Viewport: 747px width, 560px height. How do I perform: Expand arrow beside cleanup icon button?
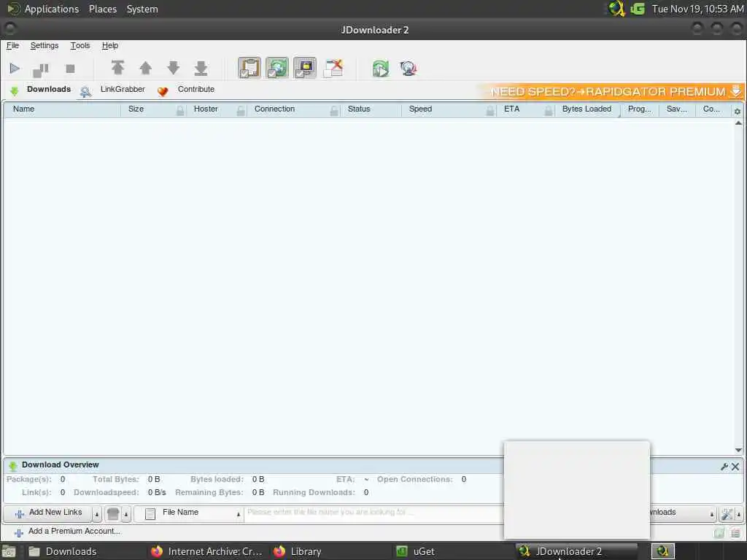126,514
